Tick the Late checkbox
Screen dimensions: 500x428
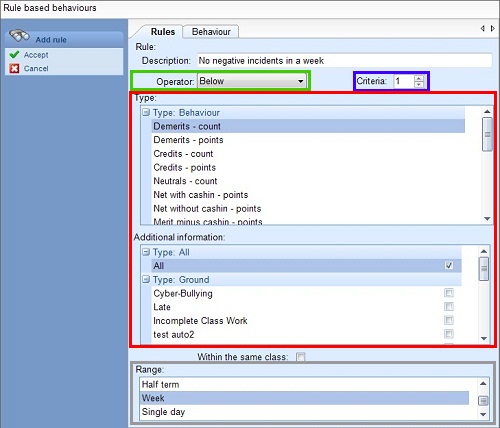click(449, 306)
